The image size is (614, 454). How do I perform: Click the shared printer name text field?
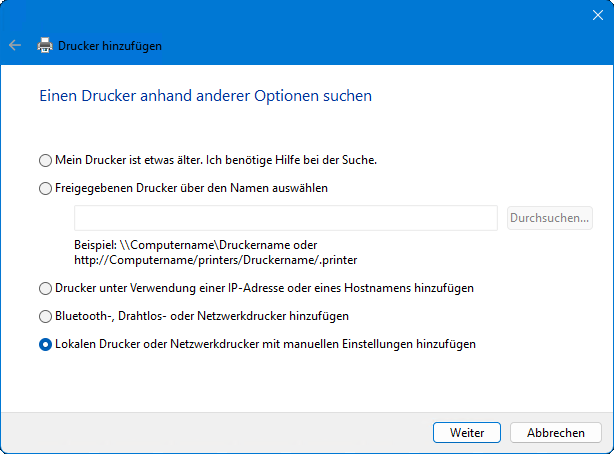point(285,218)
